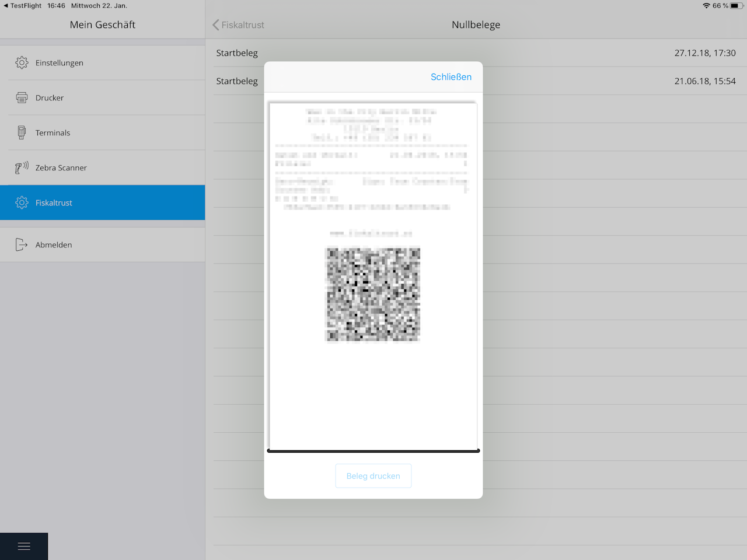Open the hamburger menu icon
The width and height of the screenshot is (747, 560).
[x=24, y=547]
